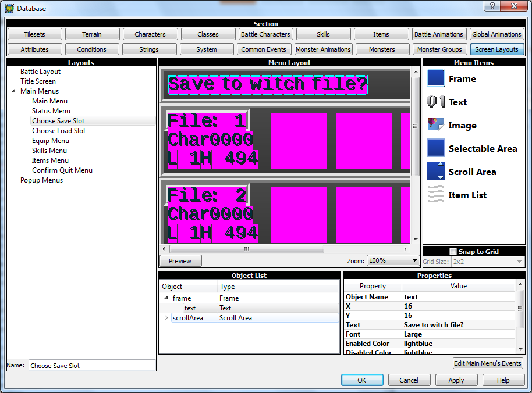Collapse the Main Menus tree branch
Screen dimensions: 532x393
click(x=13, y=91)
